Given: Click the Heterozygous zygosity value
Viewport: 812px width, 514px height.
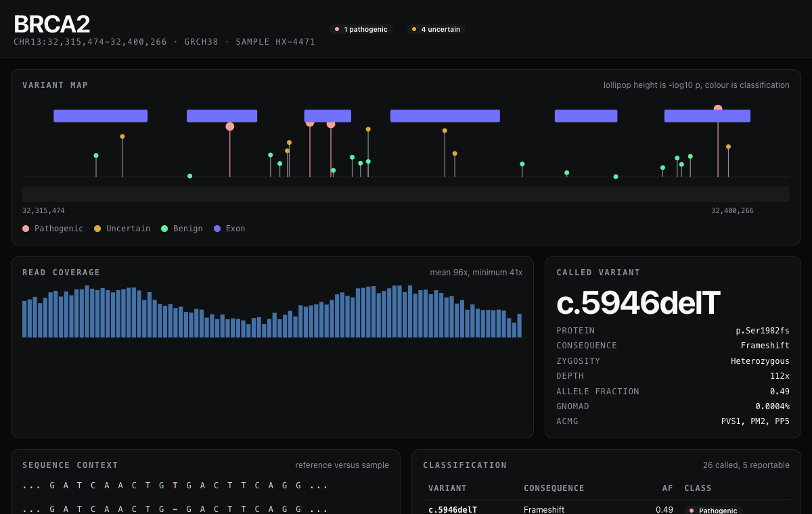Looking at the screenshot, I should 760,361.
